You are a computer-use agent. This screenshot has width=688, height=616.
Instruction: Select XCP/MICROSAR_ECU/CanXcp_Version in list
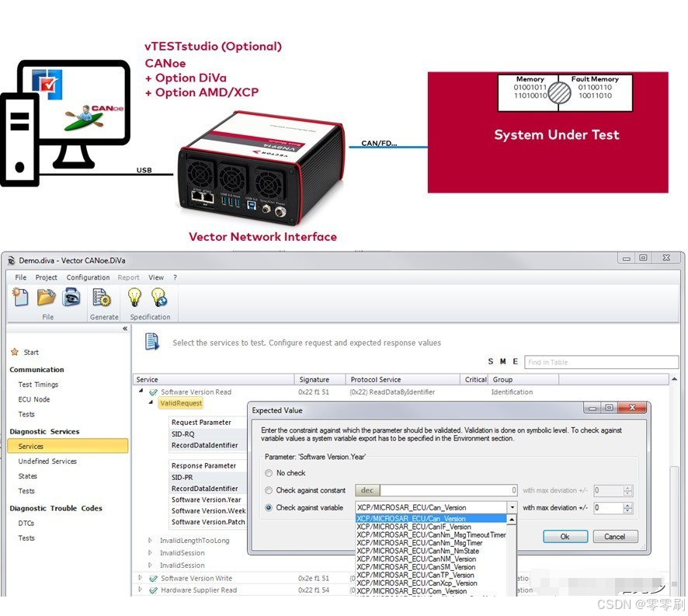point(417,583)
